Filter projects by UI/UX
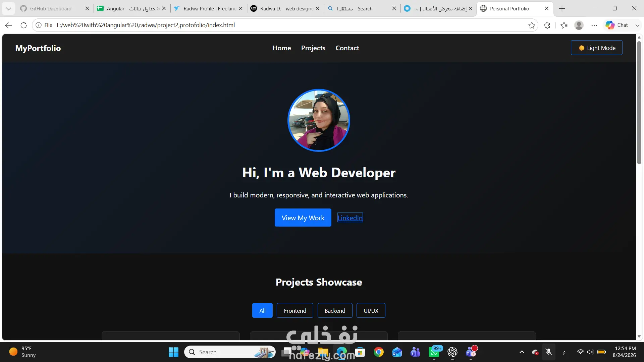The width and height of the screenshot is (644, 362). (x=371, y=310)
